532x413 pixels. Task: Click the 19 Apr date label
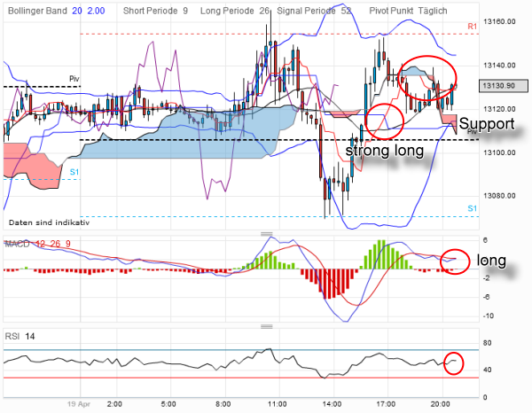click(x=79, y=404)
